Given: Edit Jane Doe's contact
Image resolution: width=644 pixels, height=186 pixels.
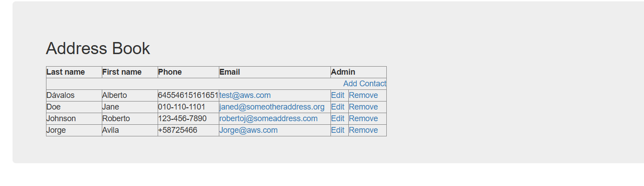Looking at the screenshot, I should pos(338,107).
